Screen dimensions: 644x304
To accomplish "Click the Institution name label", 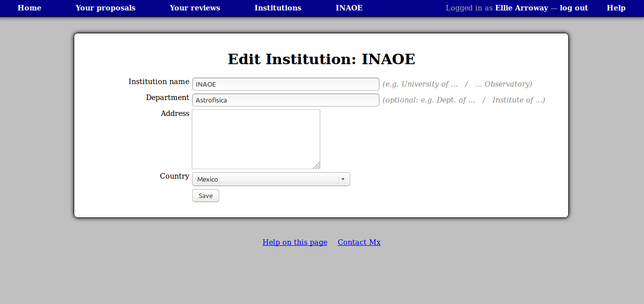I will 159,82.
